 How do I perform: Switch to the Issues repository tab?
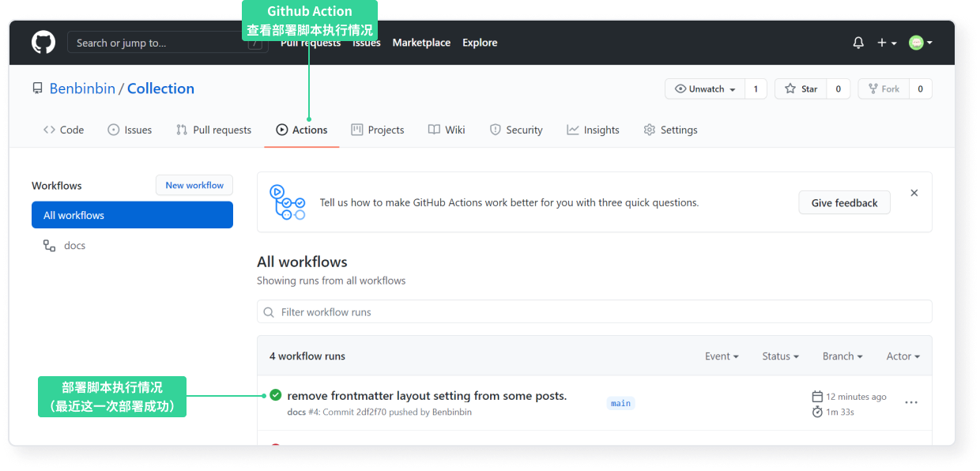(130, 130)
